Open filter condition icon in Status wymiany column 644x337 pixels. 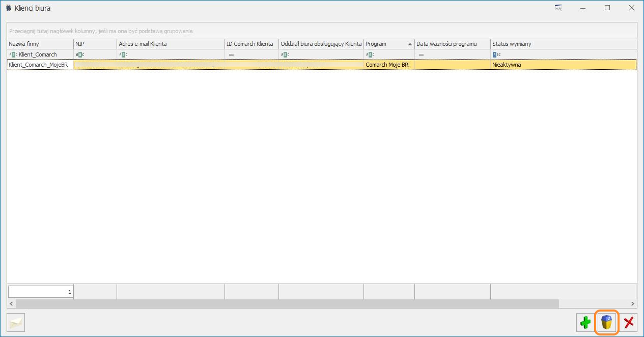point(497,54)
